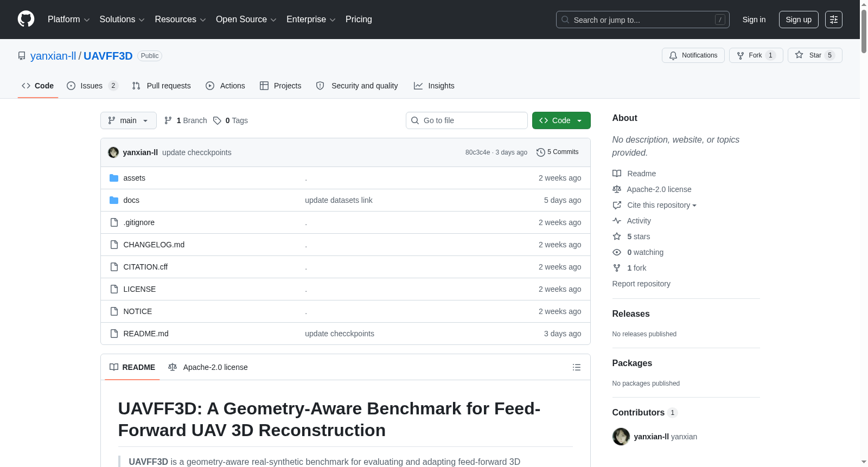
Task: Open the README outline list icon
Action: point(577,367)
